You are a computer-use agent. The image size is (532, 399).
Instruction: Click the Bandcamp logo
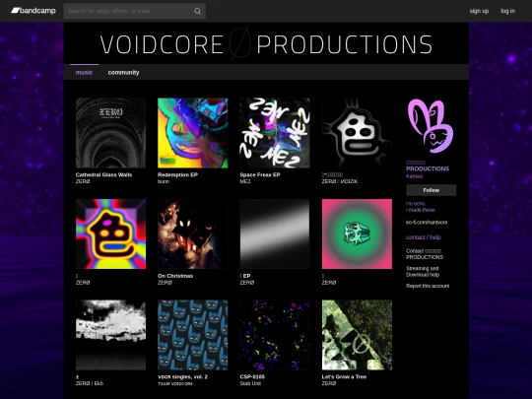point(33,11)
